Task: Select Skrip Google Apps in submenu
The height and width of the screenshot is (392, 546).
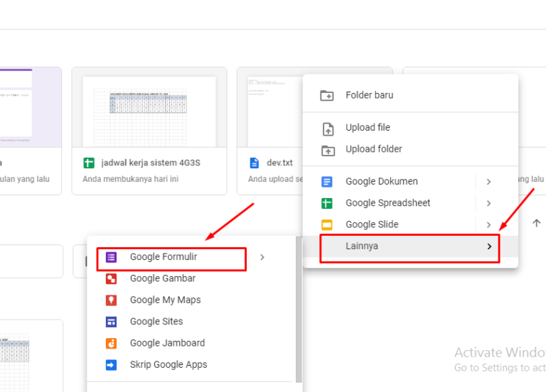Action: click(191, 365)
